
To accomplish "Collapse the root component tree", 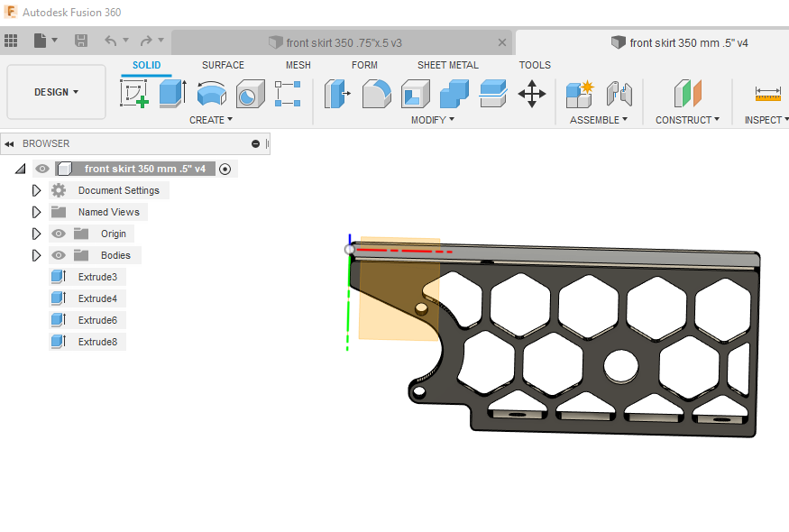I will tap(20, 169).
